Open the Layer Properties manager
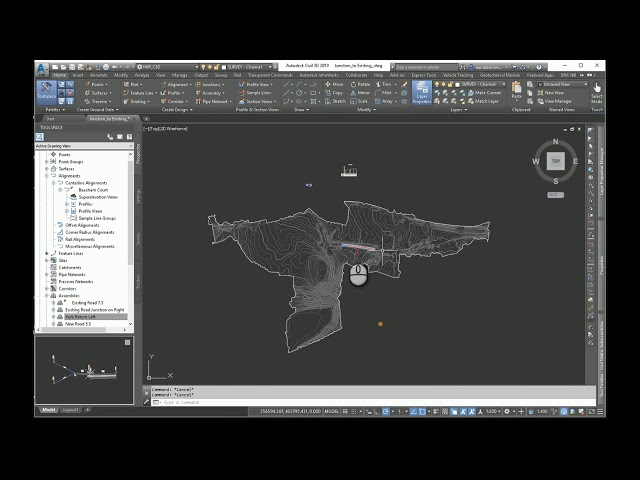This screenshot has width=640, height=480. pos(422,92)
